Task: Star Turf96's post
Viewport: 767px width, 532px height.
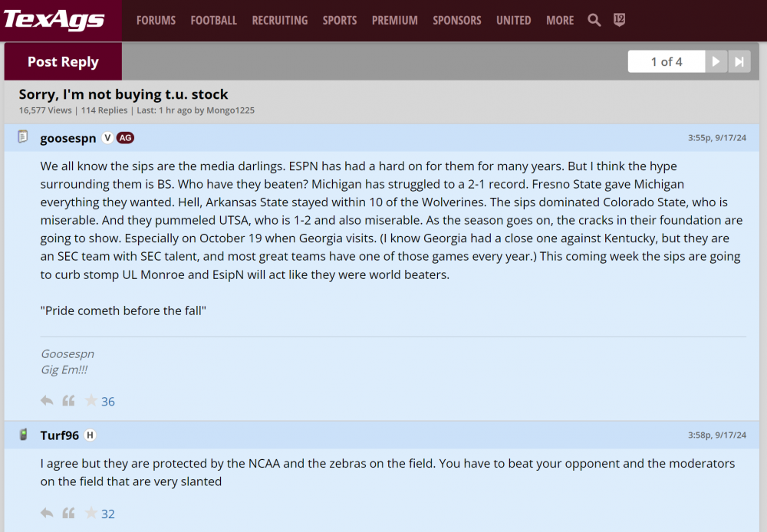Action: [91, 513]
